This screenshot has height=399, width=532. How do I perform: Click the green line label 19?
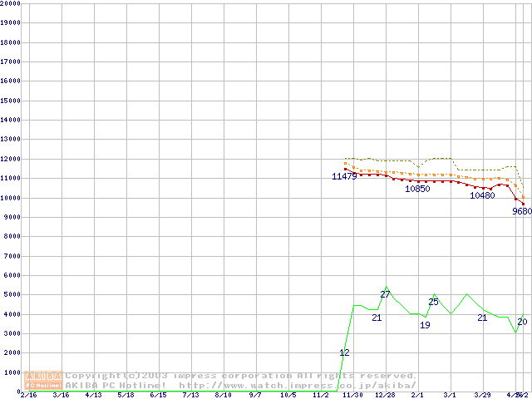point(425,325)
